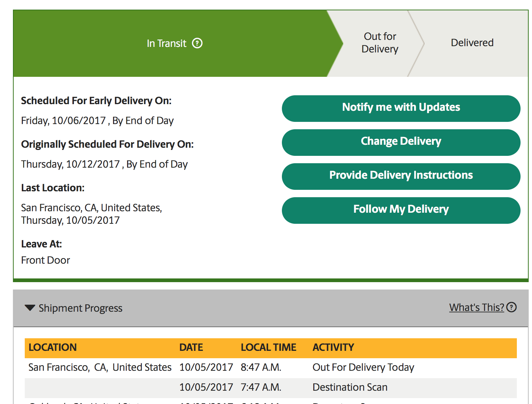Viewport: 532px width, 404px height.
Task: Click the LOCATION column header
Action: tap(52, 347)
